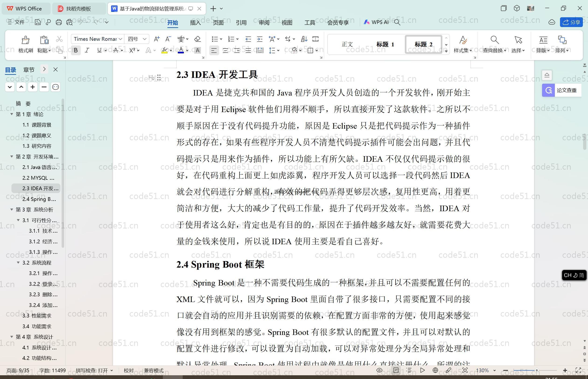
Task: Open the 页面 (Page) ribbon tab
Action: [218, 22]
